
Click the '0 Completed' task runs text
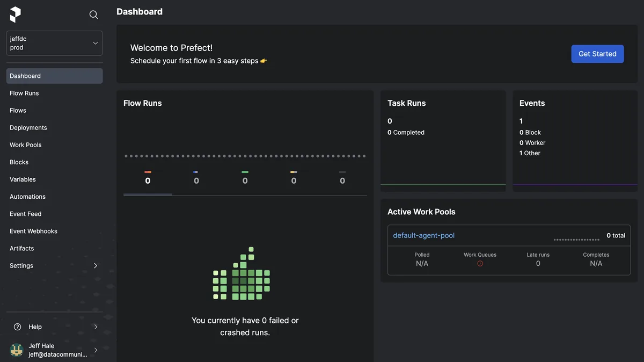[x=406, y=132]
